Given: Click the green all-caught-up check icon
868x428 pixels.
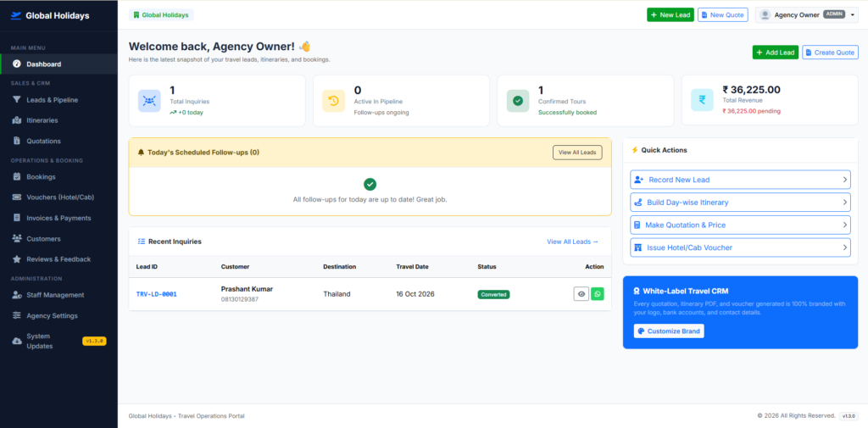Looking at the screenshot, I should [370, 185].
